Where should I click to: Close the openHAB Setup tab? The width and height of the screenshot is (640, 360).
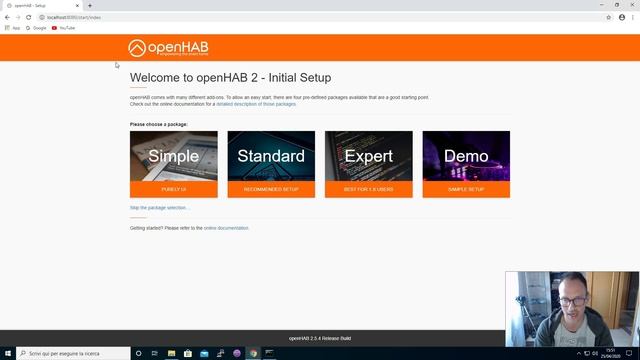click(x=77, y=6)
